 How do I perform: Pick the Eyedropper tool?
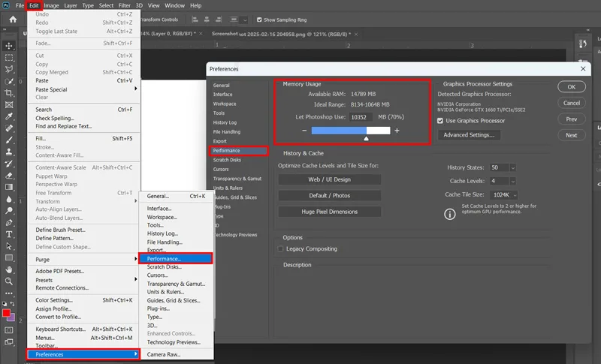(x=8, y=116)
